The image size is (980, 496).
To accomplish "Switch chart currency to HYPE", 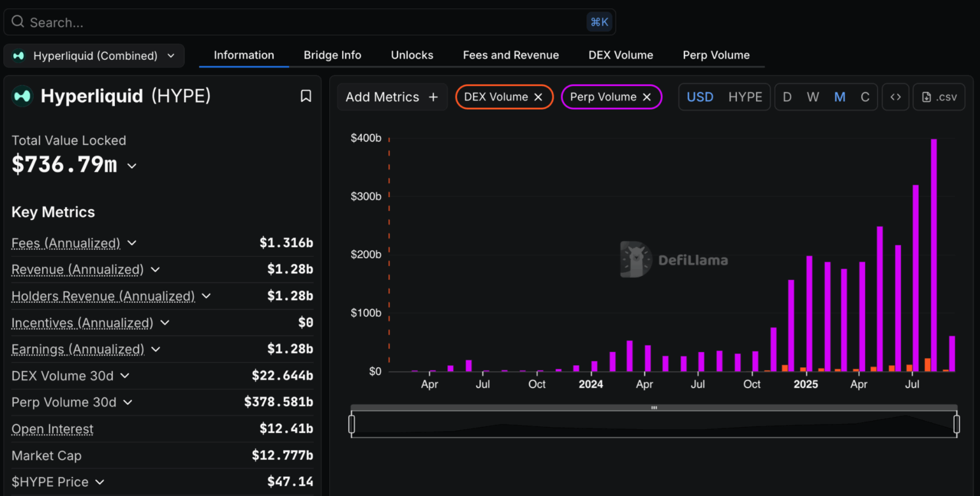I will [745, 97].
